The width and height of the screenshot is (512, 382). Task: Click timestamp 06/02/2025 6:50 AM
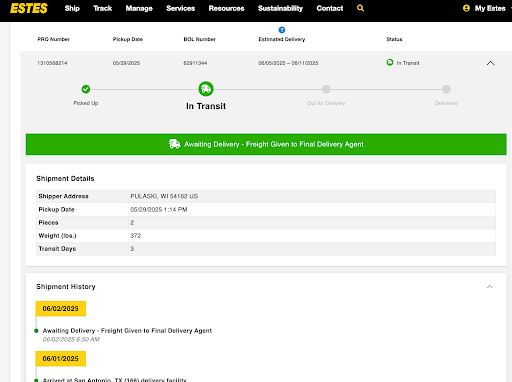coord(71,339)
